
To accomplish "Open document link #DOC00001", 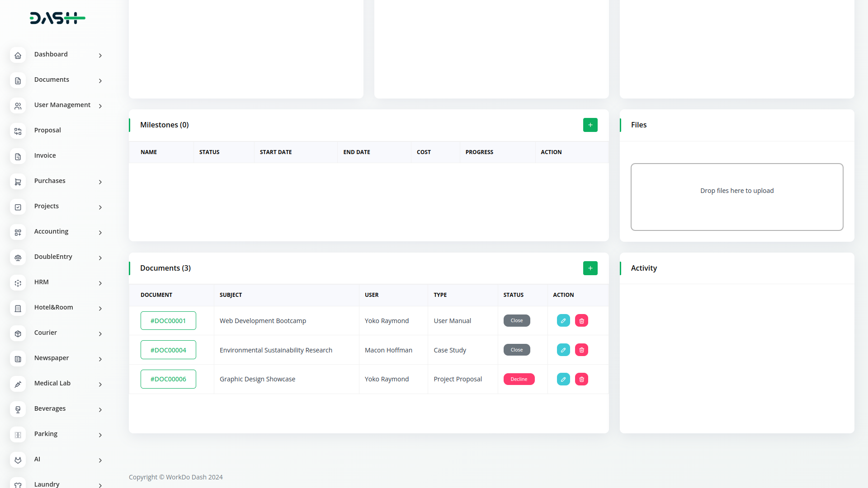I will click(x=168, y=321).
